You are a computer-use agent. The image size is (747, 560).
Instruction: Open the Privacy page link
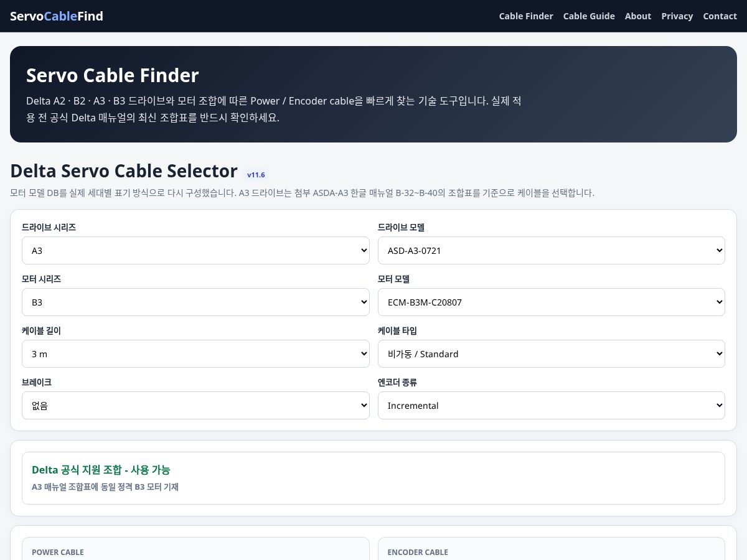677,16
